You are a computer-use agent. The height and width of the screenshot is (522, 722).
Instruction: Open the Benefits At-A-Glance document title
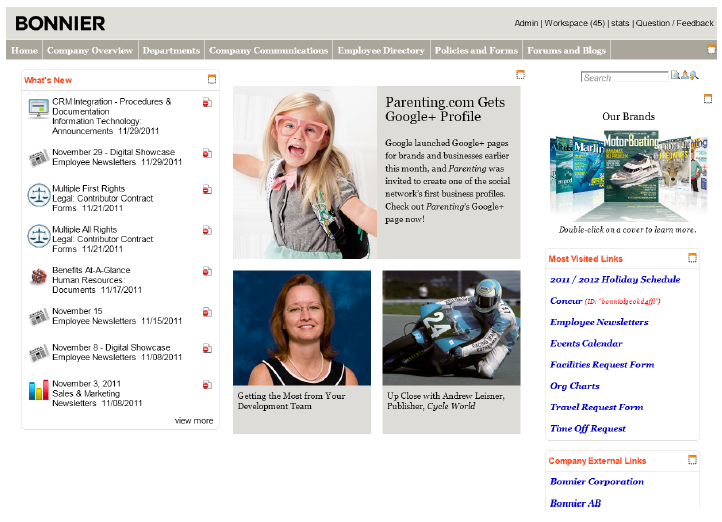tap(91, 270)
